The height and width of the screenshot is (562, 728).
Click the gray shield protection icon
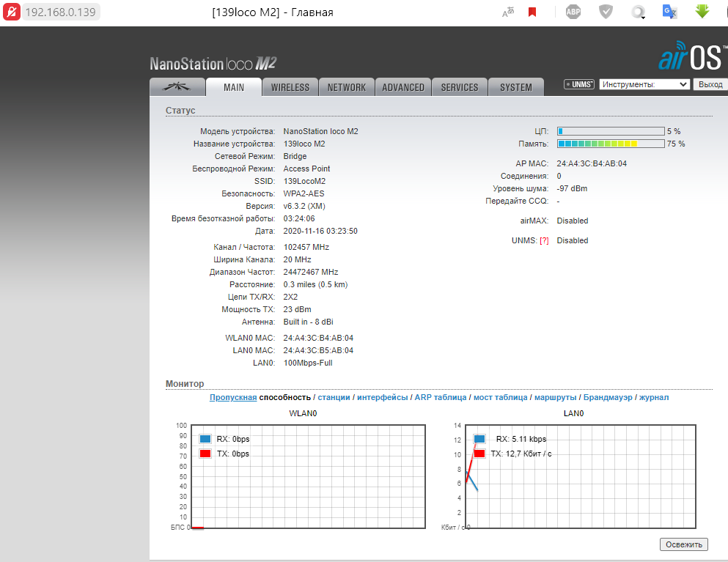pyautogui.click(x=606, y=12)
